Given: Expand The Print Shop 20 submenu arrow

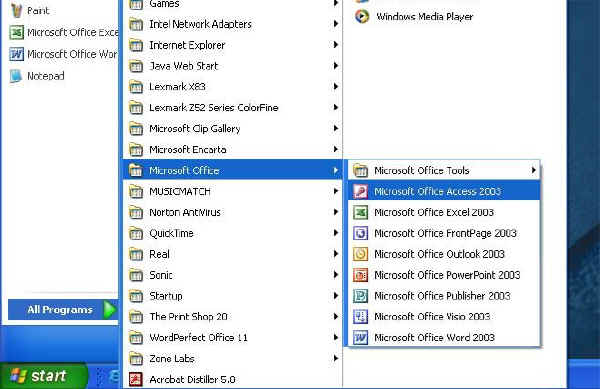Looking at the screenshot, I should [x=336, y=316].
